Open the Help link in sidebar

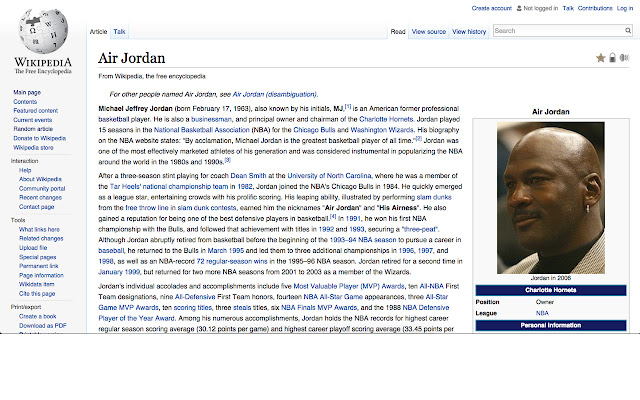click(25, 170)
